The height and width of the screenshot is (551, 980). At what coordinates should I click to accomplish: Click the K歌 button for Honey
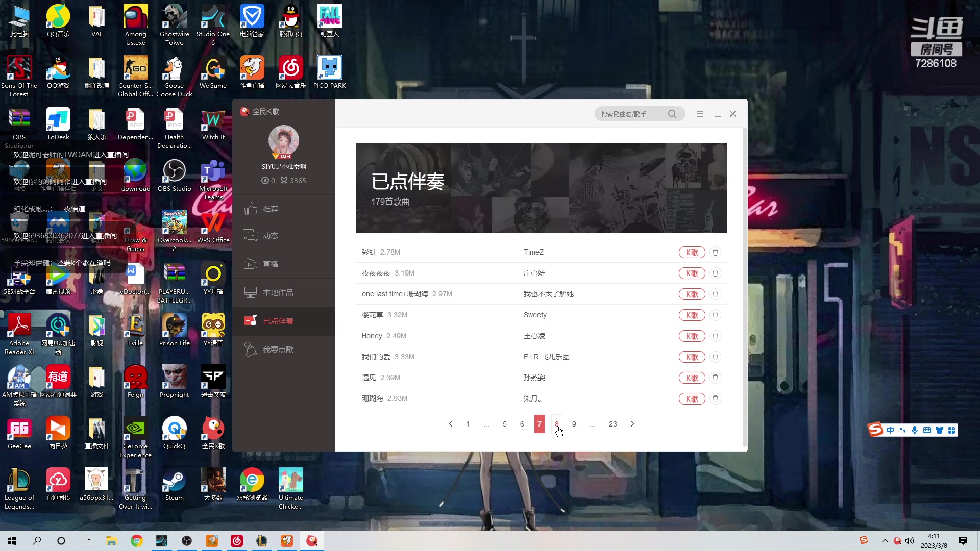point(692,336)
